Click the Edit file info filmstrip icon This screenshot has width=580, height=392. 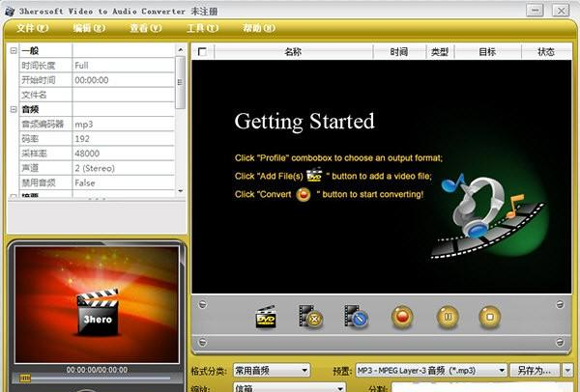tap(356, 317)
